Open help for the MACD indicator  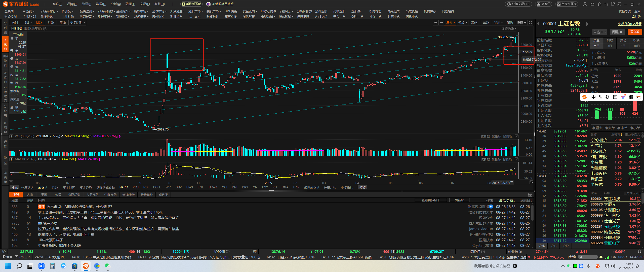click(11, 159)
